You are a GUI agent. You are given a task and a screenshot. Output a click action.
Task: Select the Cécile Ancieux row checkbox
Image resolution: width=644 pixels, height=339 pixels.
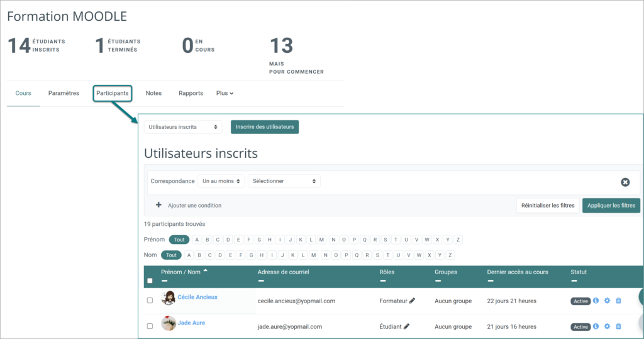coord(150,301)
